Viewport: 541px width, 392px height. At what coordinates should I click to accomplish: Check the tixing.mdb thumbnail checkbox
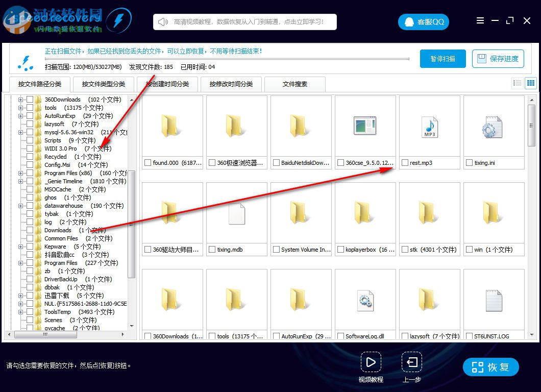[x=212, y=249]
